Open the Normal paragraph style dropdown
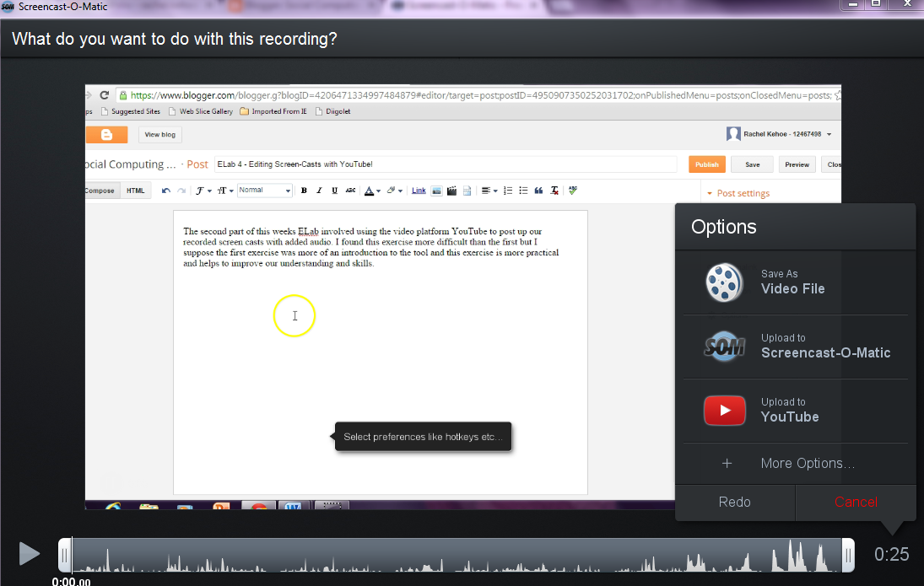 point(265,191)
